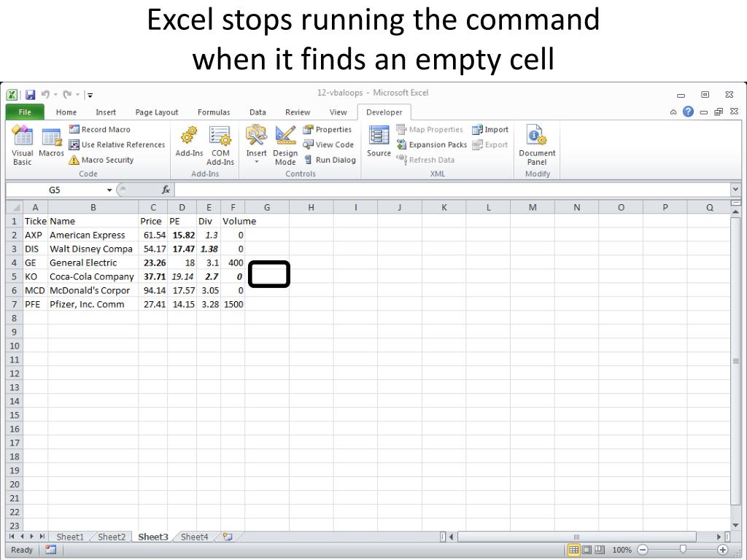Image resolution: width=747 pixels, height=560 pixels.
Task: Insert a new worksheet tab
Action: pyautogui.click(x=228, y=537)
